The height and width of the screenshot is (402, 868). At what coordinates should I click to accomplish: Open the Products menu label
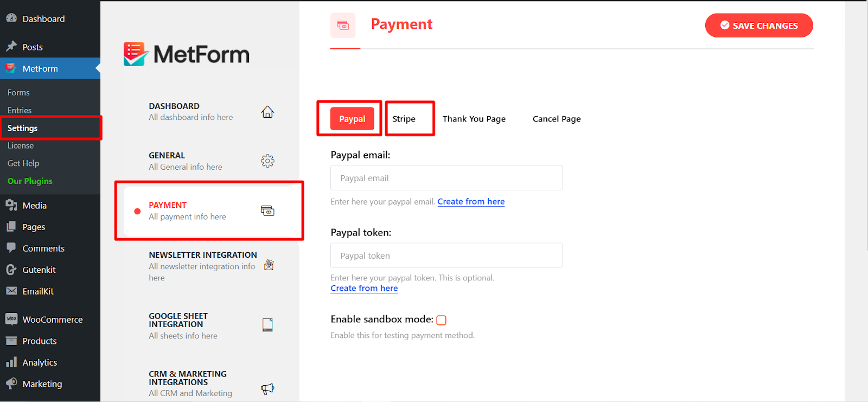[x=40, y=341]
